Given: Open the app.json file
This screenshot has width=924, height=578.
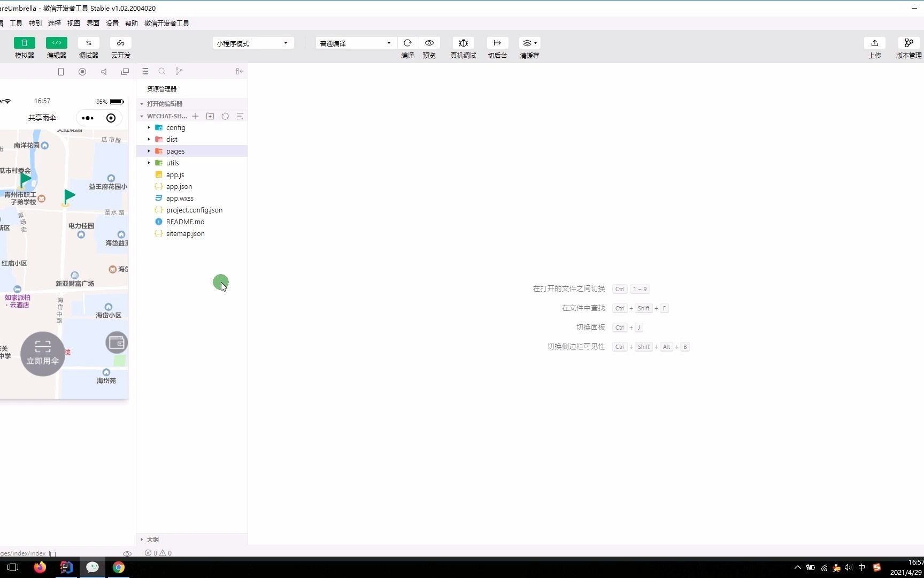Looking at the screenshot, I should point(192,187).
